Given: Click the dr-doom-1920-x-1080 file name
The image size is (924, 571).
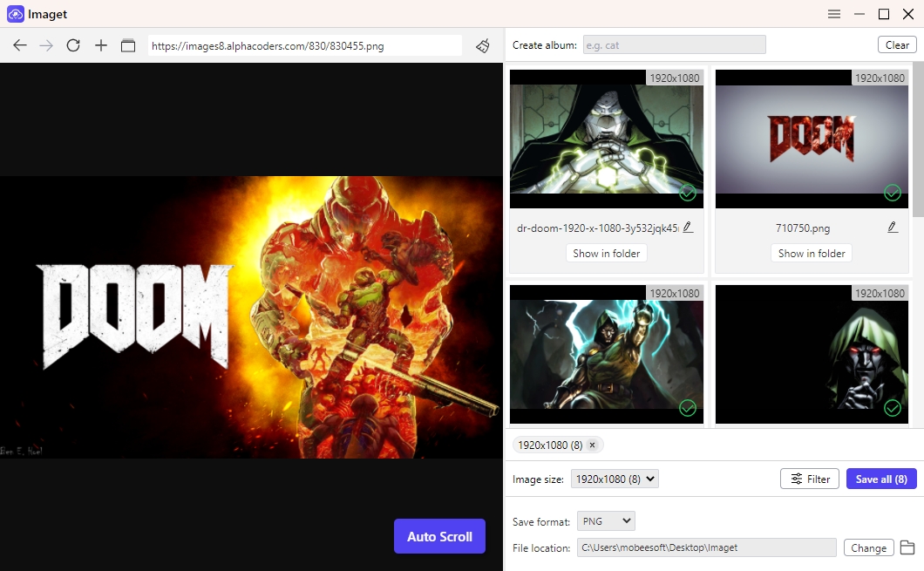Looking at the screenshot, I should 597,228.
